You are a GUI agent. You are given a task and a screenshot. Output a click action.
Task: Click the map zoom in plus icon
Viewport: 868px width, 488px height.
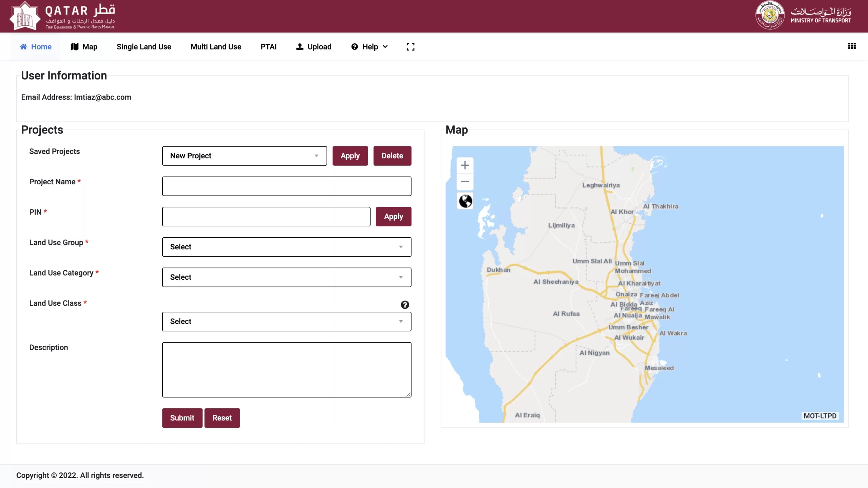[x=465, y=165]
